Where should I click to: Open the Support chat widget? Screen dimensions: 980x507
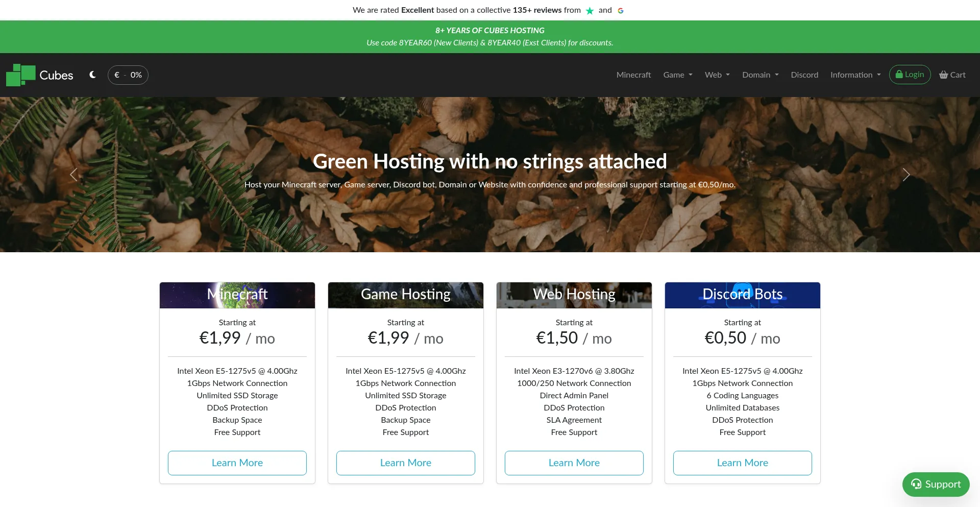pos(936,484)
